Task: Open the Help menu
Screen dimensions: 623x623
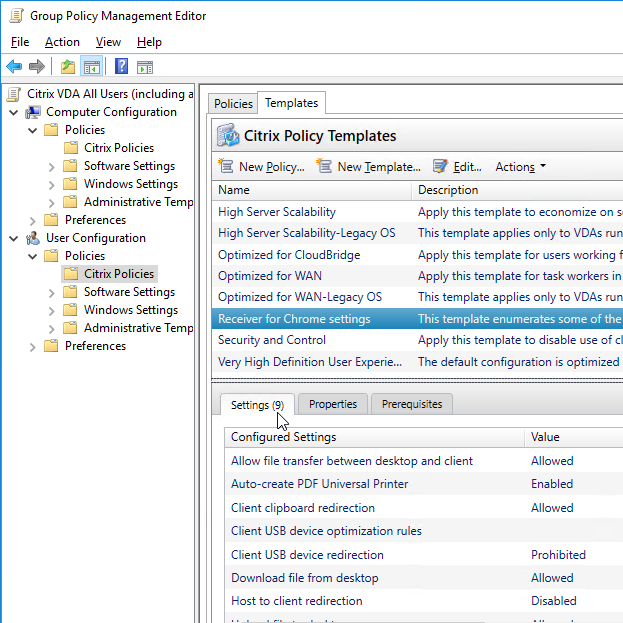Action: click(149, 42)
